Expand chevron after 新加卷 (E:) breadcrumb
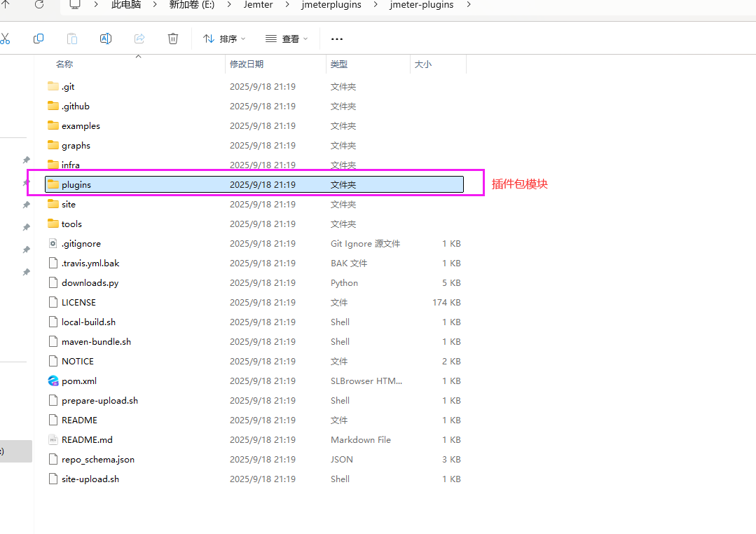This screenshot has width=756, height=534. click(x=229, y=5)
